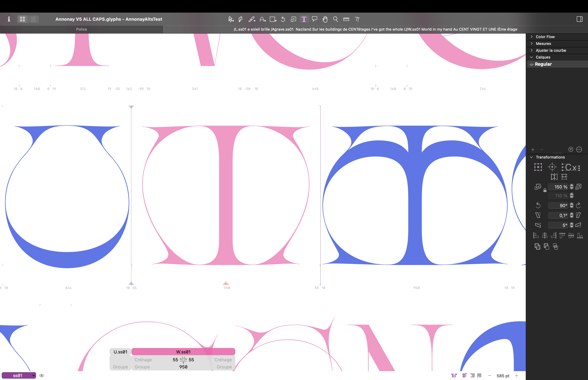Click the 150 % scale input field
The width and height of the screenshot is (588, 380).
click(x=558, y=187)
